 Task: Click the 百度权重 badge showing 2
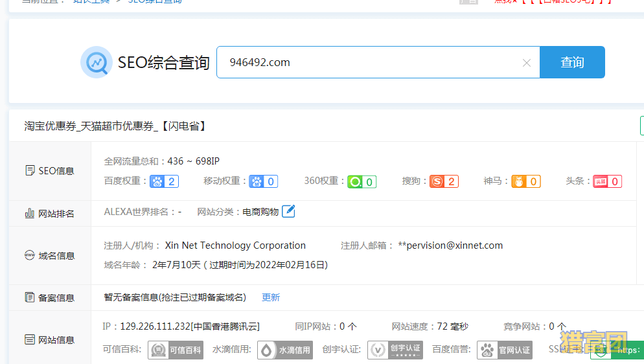coord(165,181)
